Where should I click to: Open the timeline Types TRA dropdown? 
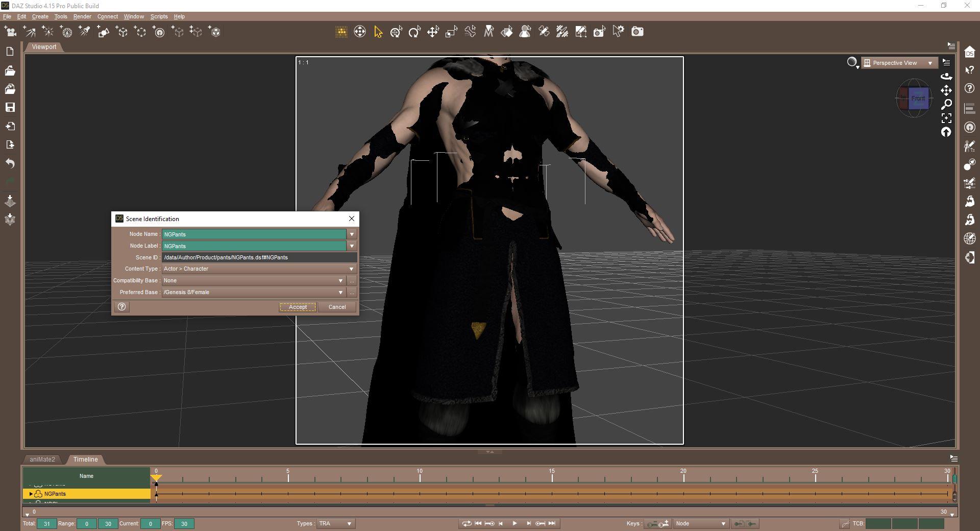pos(335,523)
